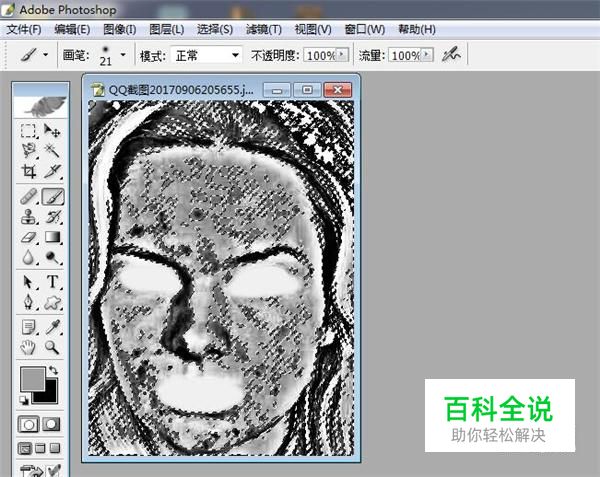This screenshot has width=600, height=477.
Task: Select the Path Selection tool
Action: (28, 282)
